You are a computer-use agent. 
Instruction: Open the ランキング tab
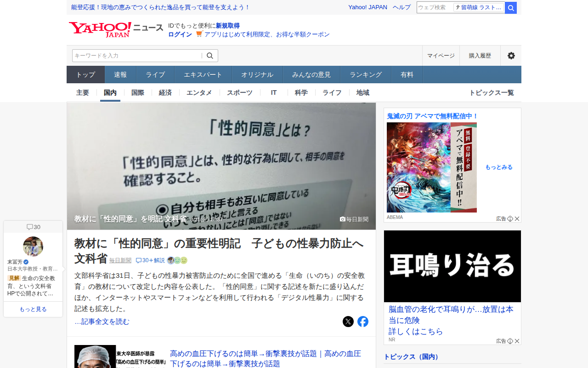(x=366, y=75)
